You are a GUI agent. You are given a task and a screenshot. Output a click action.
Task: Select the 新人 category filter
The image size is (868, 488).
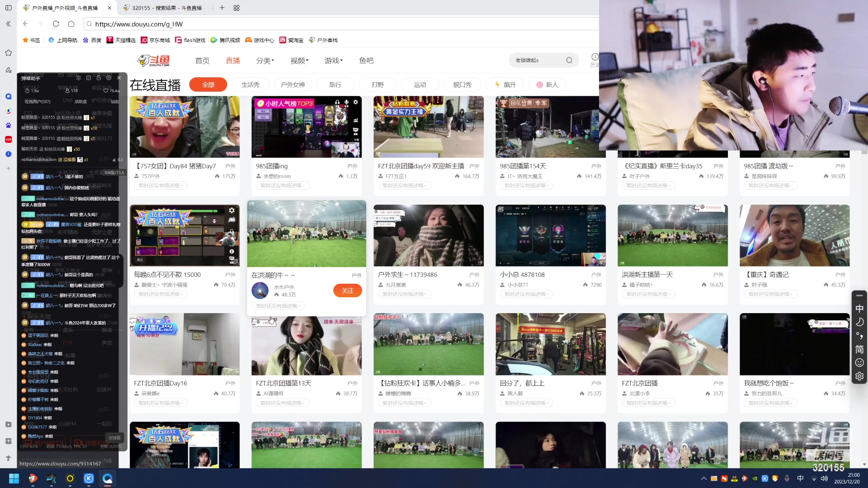click(547, 84)
